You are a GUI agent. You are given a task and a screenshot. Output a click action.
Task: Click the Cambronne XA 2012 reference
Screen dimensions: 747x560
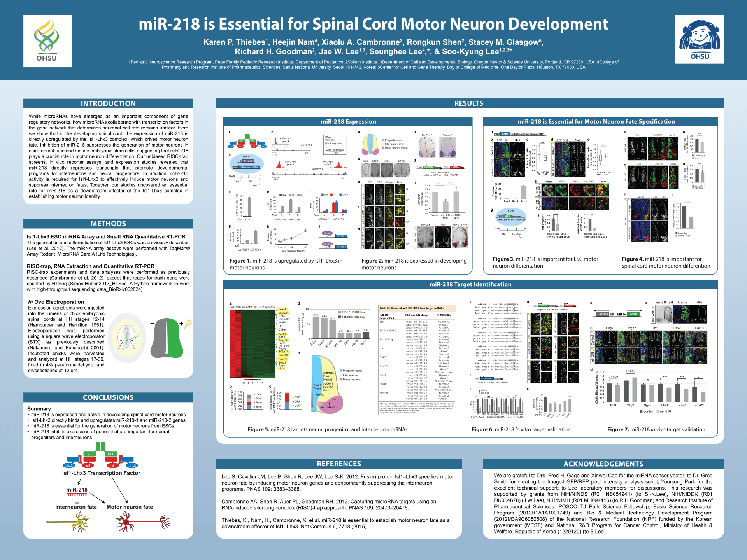pyautogui.click(x=329, y=505)
